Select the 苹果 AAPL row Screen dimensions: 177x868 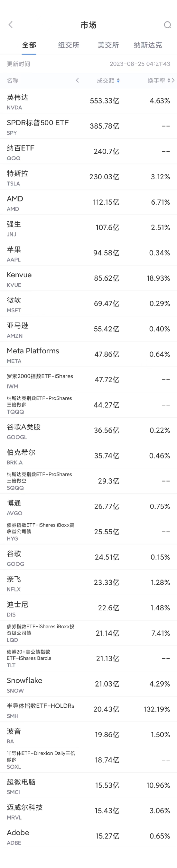pyautogui.click(x=88, y=253)
